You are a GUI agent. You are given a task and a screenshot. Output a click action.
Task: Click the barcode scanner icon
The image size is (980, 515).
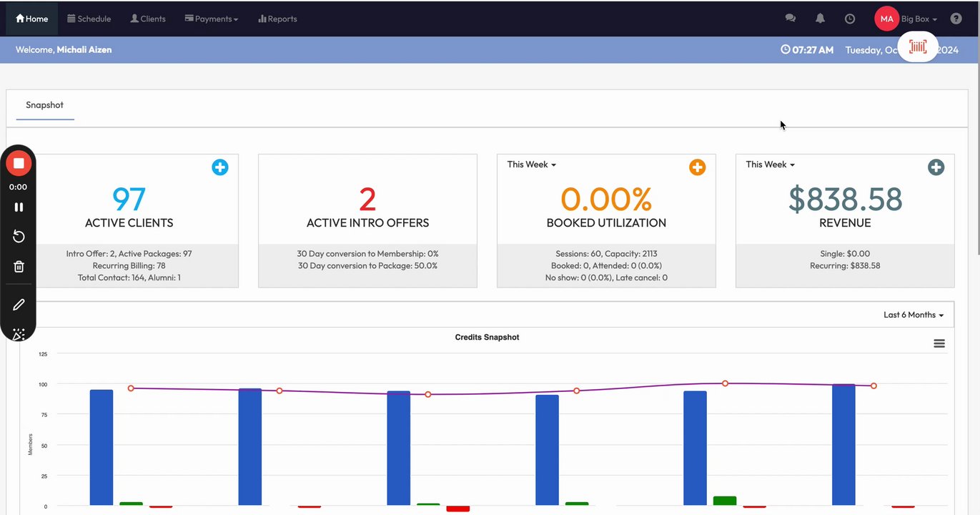pos(918,47)
